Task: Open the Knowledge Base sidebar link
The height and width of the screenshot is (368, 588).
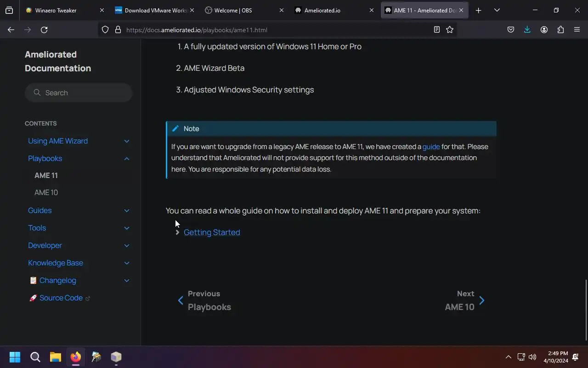Action: pyautogui.click(x=56, y=263)
